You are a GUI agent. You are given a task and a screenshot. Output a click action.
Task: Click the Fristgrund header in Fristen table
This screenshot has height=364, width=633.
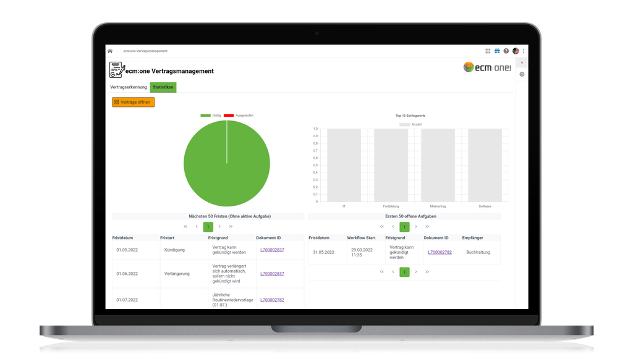point(218,238)
